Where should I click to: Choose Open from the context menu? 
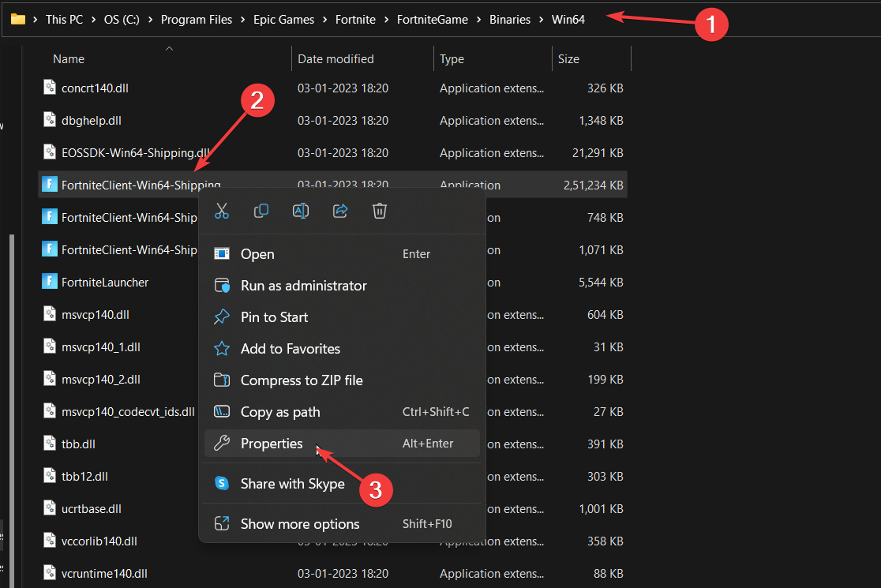tap(342, 254)
